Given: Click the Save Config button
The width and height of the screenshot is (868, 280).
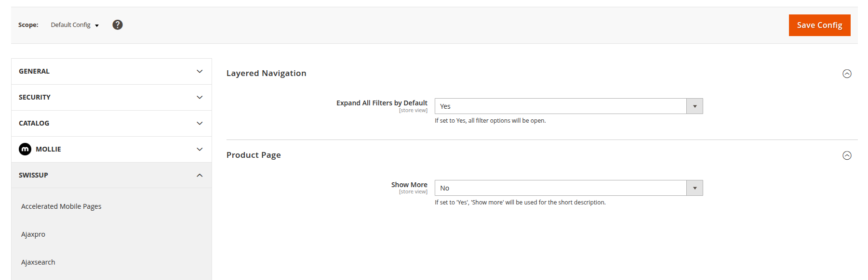Looking at the screenshot, I should [819, 25].
